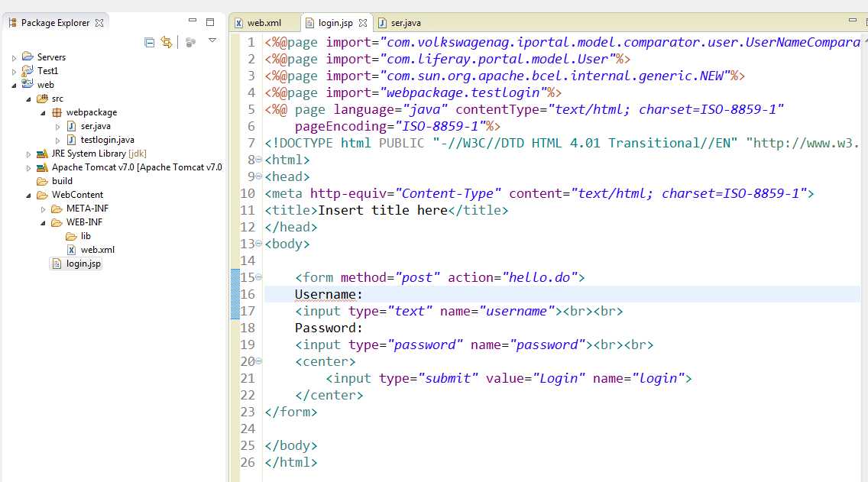868x482 pixels.
Task: Click the Focus on Active Task icon
Action: [x=190, y=42]
